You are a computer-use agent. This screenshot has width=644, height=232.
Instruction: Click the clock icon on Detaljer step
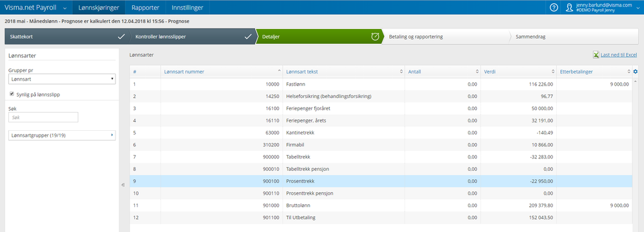click(x=375, y=37)
